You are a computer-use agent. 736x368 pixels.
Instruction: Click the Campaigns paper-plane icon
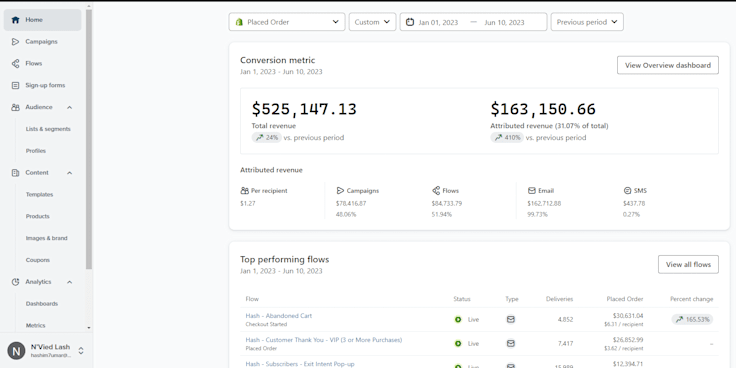pos(15,42)
